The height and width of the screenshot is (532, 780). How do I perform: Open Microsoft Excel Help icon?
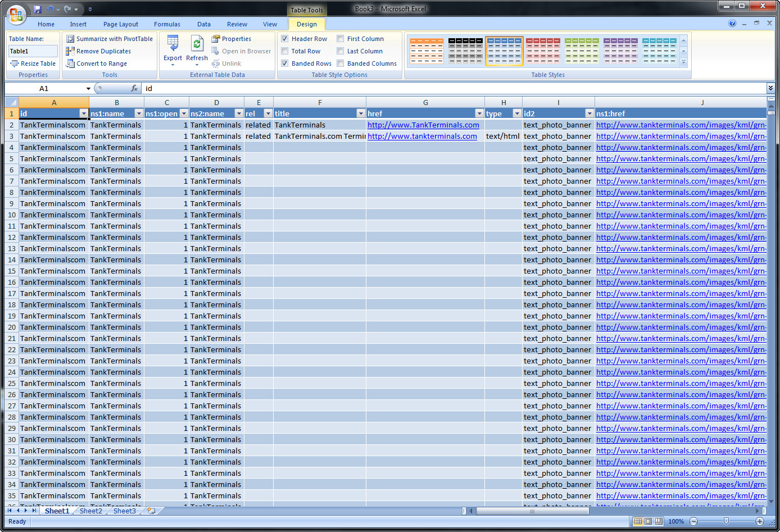click(732, 24)
